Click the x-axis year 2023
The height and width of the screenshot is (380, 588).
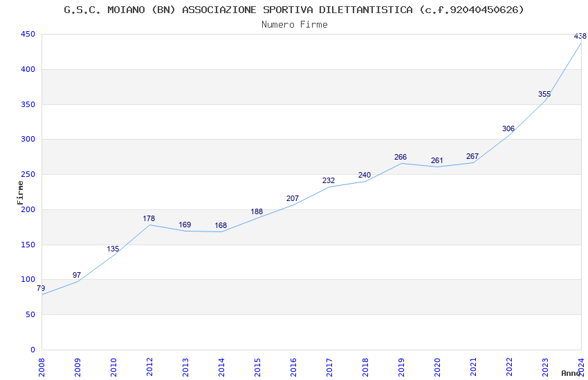tap(545, 367)
